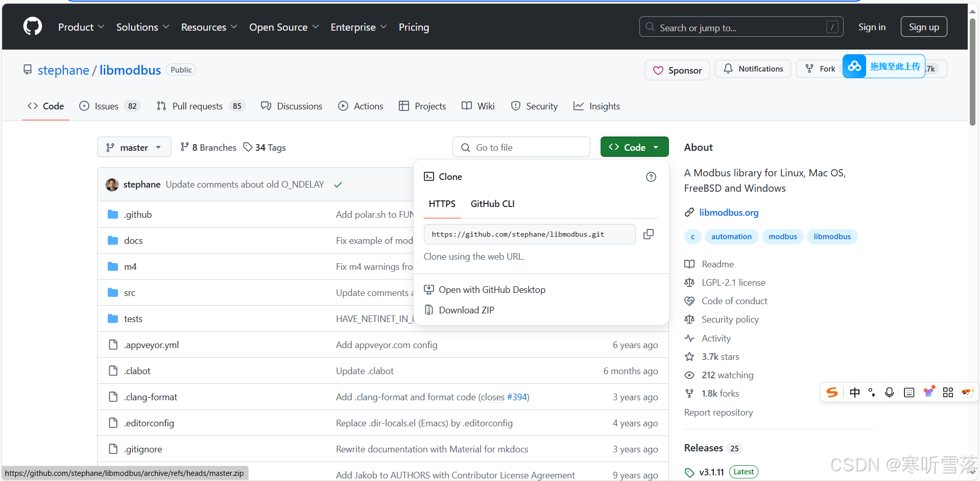Click the Notifications button
The width and height of the screenshot is (980, 481).
pos(753,68)
